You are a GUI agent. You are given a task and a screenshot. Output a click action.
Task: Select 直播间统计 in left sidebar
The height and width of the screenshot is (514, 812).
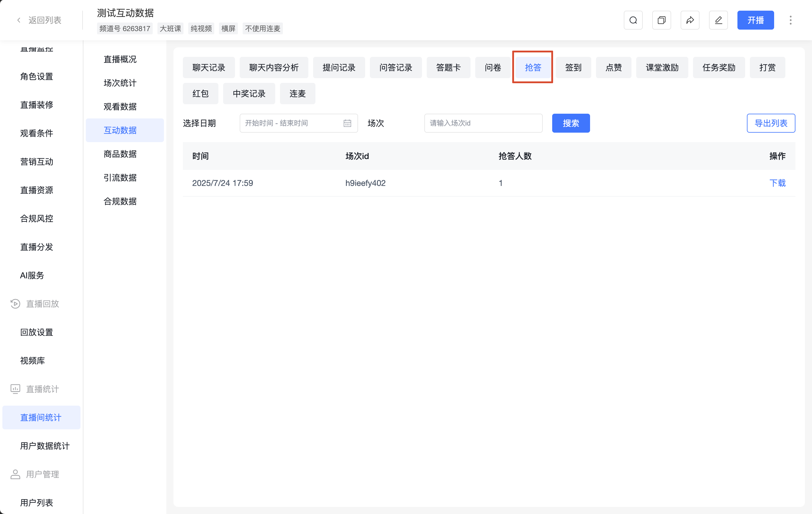pos(41,417)
